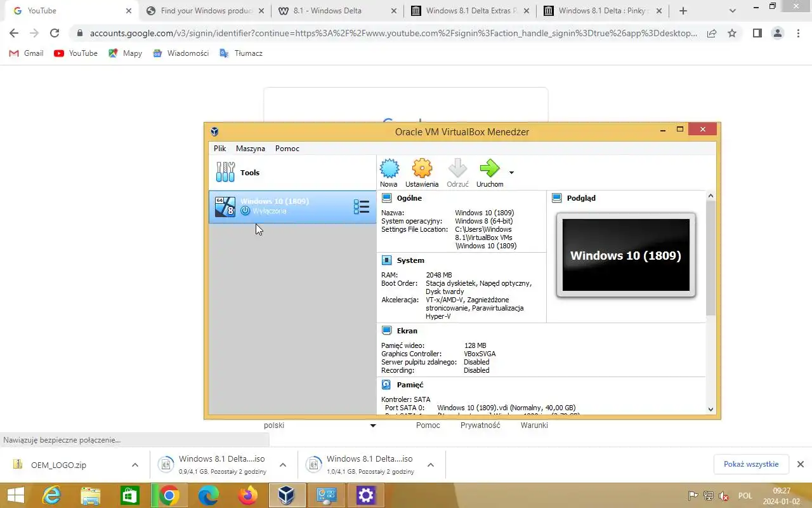Open the OEM_LOGO.zip download
This screenshot has height=508, width=812.
pyautogui.click(x=58, y=465)
